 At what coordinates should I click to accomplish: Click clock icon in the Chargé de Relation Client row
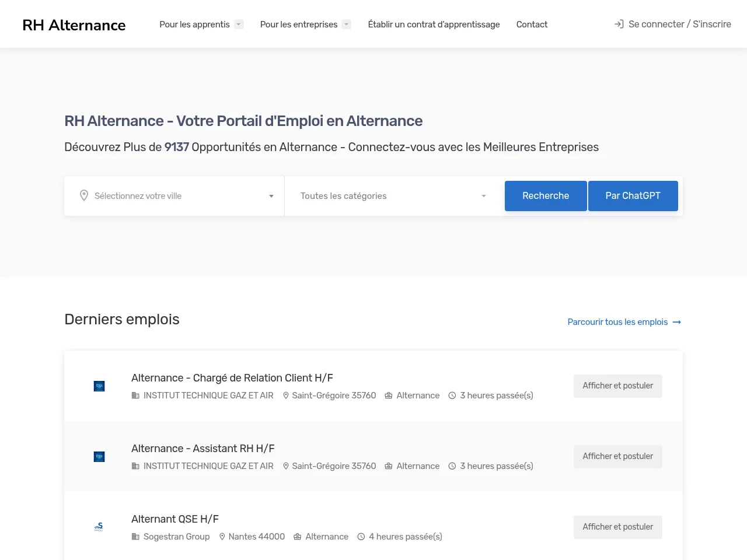click(452, 395)
